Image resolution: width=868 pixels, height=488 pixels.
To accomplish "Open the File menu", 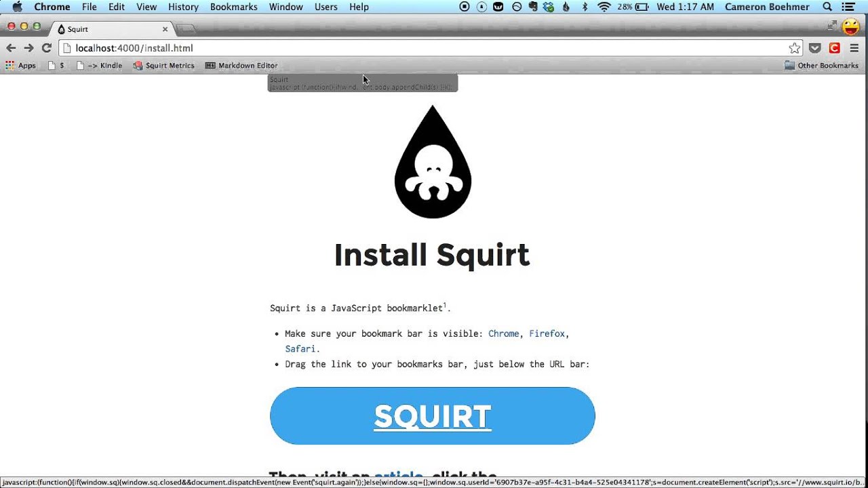I will tap(89, 7).
